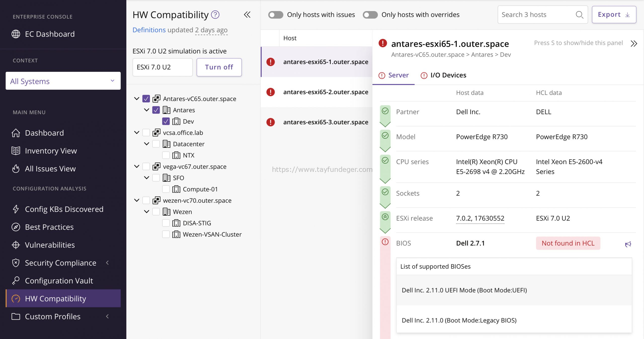644x339 pixels.
Task: Click the Config KBs Discovered lightning icon
Action: click(x=16, y=209)
